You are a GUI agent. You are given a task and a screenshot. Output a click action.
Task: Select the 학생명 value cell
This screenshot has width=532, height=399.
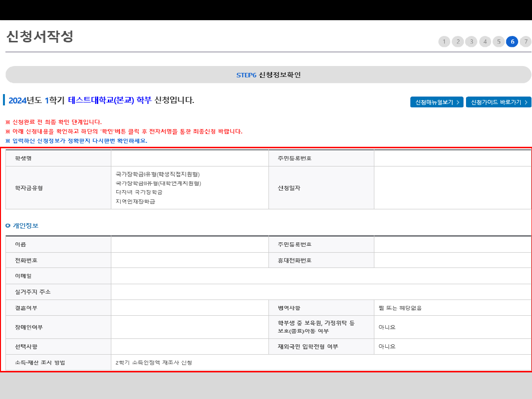(x=190, y=158)
